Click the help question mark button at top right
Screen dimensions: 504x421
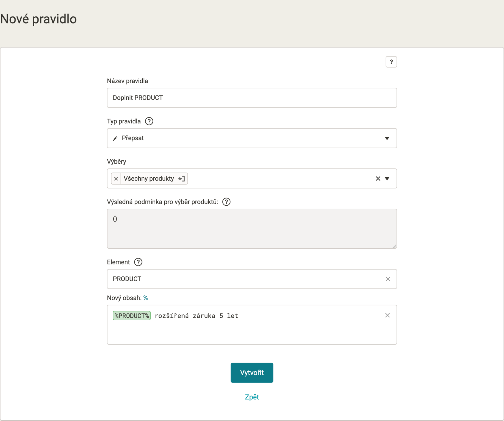tap(391, 62)
